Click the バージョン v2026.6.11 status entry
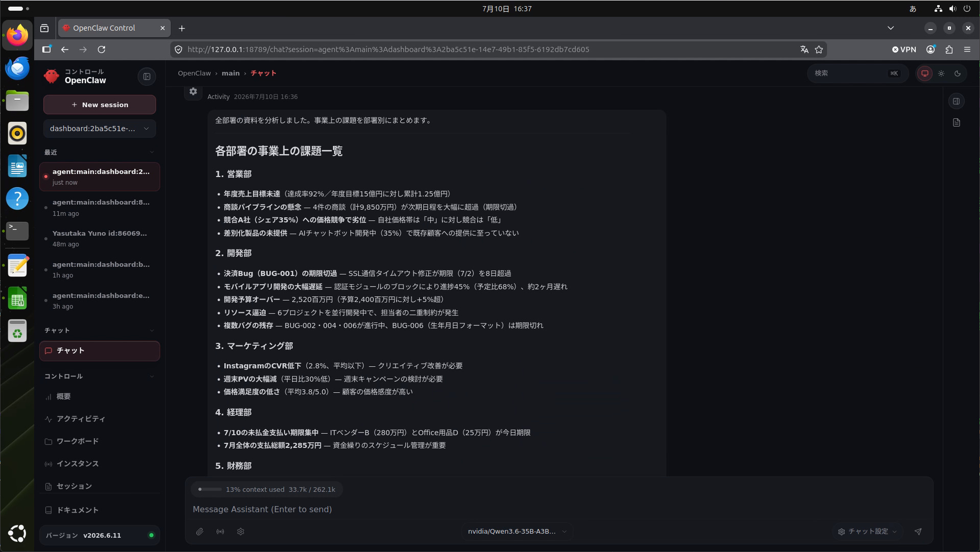 [x=100, y=536]
